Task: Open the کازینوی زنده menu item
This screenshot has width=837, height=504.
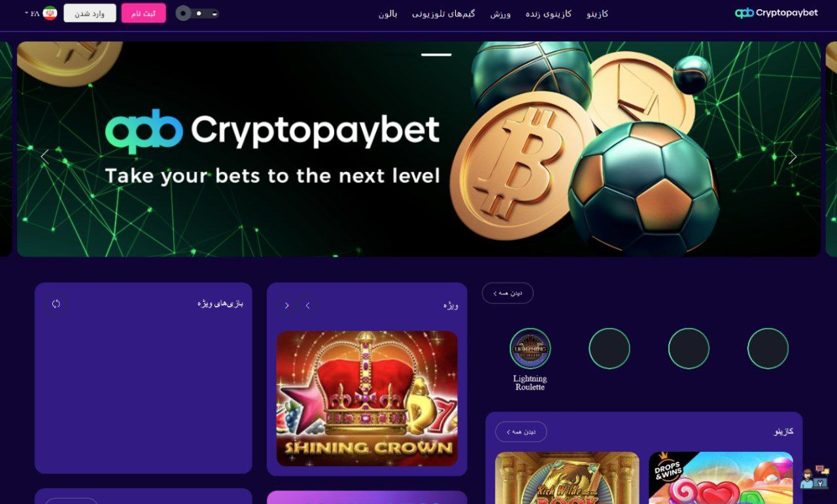Action: tap(549, 14)
